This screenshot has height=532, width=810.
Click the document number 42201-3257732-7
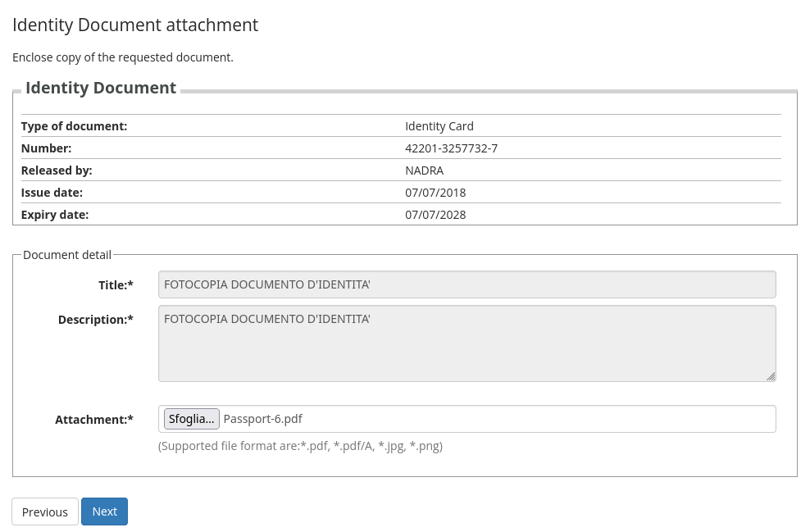pyautogui.click(x=451, y=148)
